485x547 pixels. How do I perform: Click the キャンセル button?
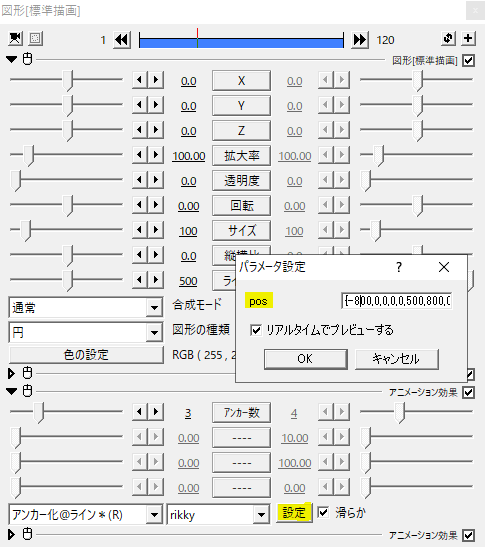point(397,359)
